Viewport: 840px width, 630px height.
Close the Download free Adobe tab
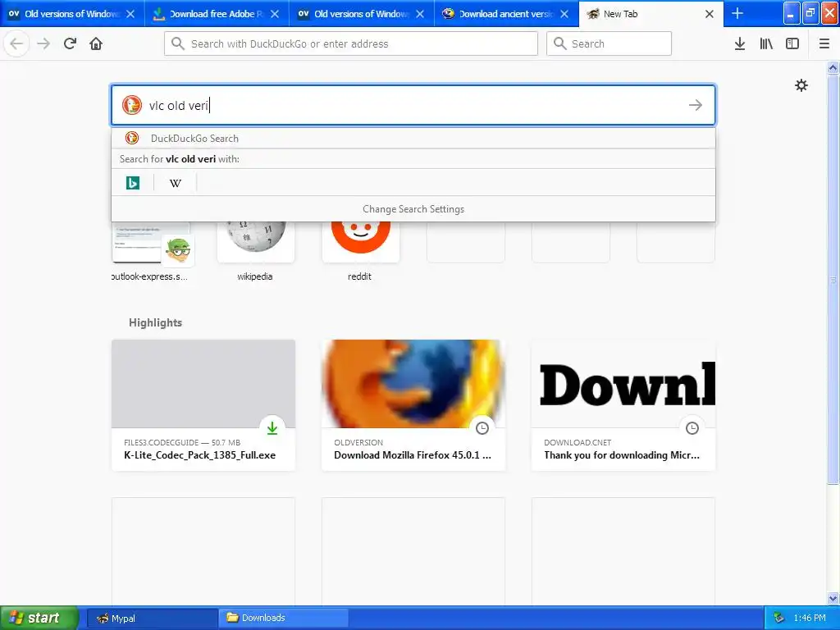point(275,14)
